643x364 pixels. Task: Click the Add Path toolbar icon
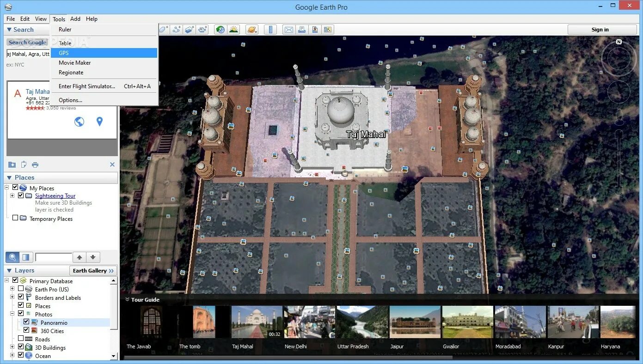pyautogui.click(x=176, y=30)
